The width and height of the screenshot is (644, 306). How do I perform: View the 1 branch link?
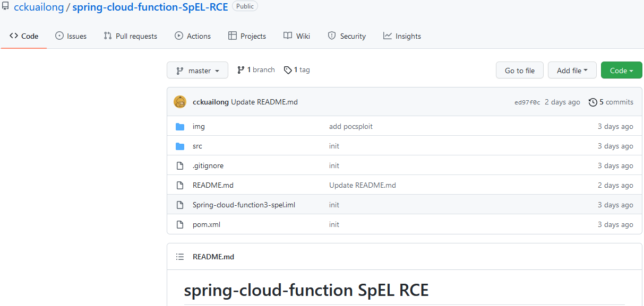(256, 69)
